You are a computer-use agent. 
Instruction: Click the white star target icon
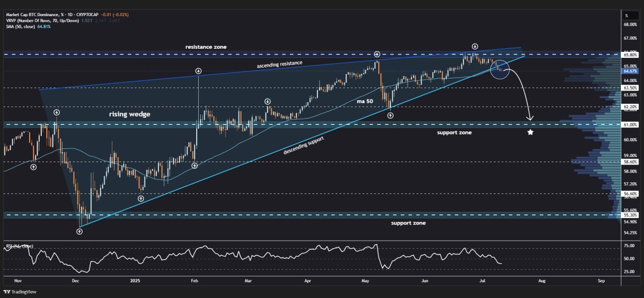[x=530, y=132]
